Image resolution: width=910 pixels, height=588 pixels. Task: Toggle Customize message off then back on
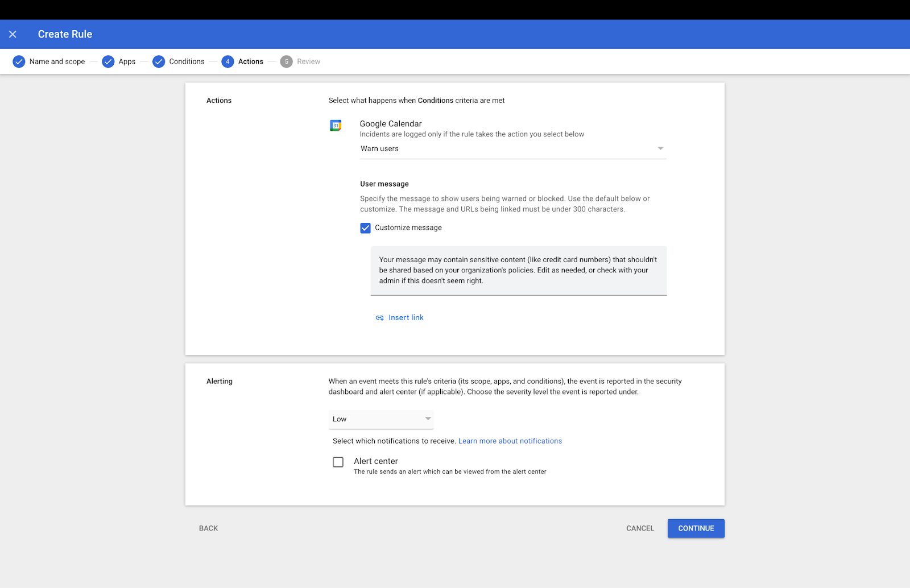click(366, 227)
